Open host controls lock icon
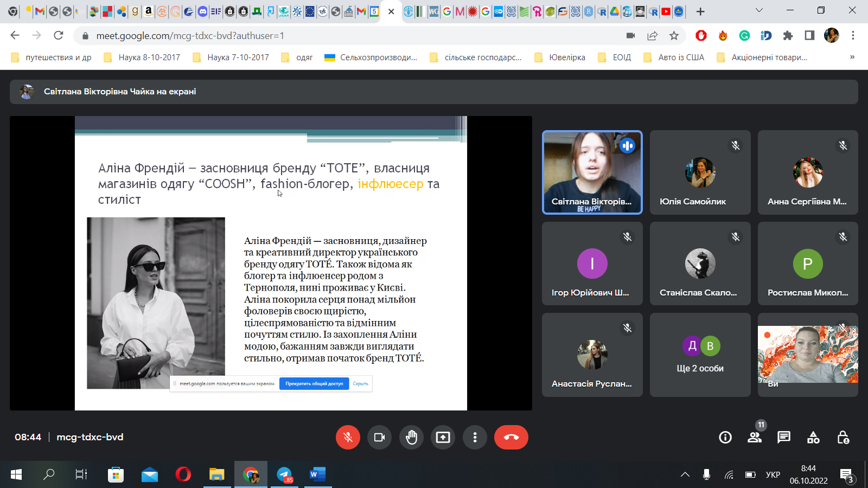This screenshot has height=488, width=868. pyautogui.click(x=843, y=437)
